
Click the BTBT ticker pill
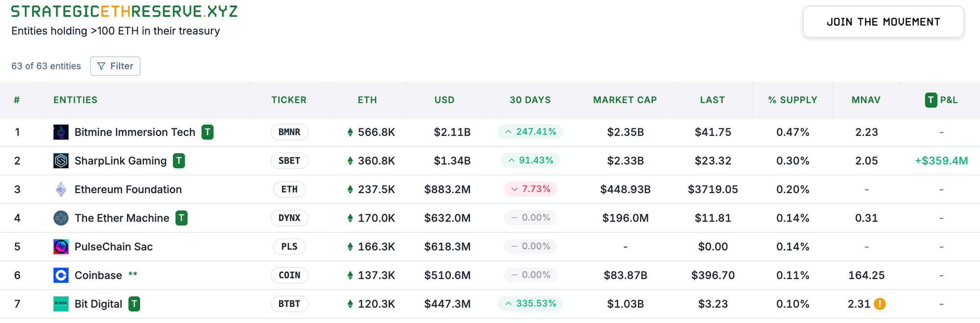[x=289, y=304]
